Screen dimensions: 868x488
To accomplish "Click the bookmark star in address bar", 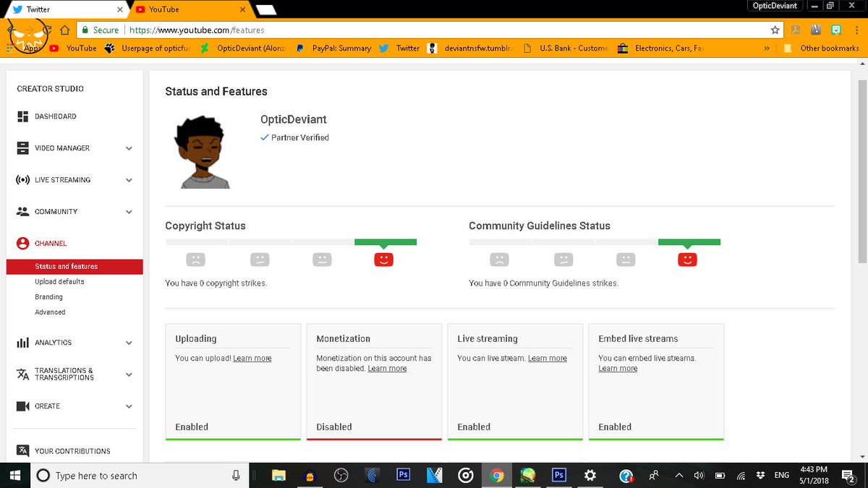I will pos(775,30).
